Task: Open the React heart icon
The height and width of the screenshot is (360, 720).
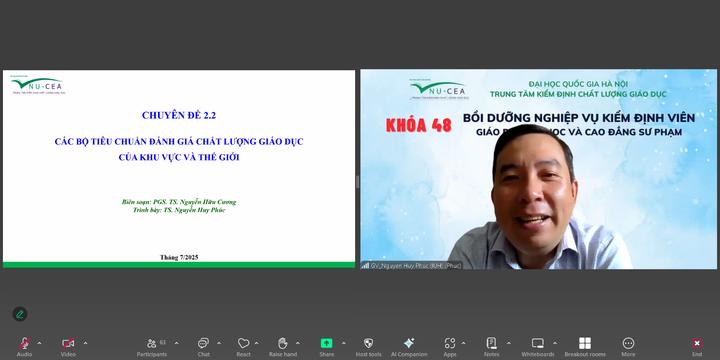Action: click(x=243, y=347)
